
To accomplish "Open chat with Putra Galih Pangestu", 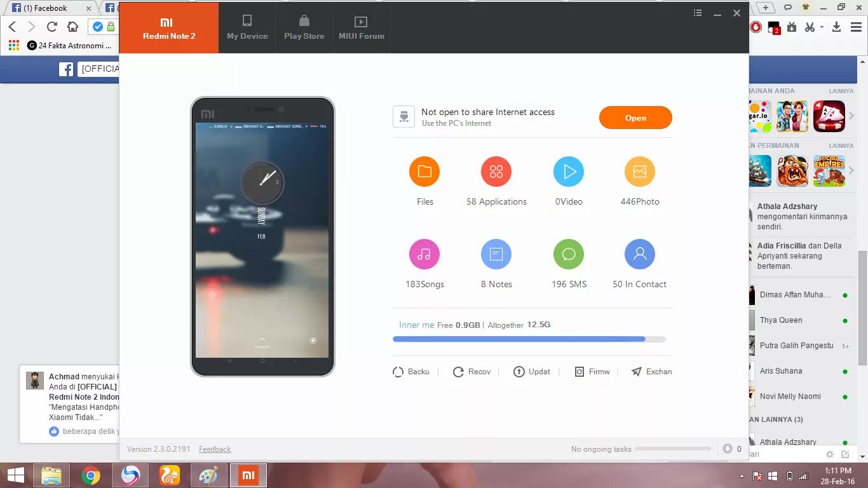I will (801, 346).
